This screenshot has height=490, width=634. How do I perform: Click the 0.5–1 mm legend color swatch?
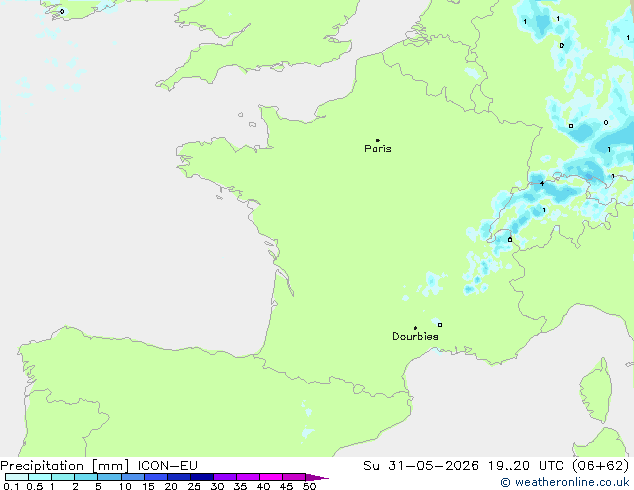(x=40, y=477)
